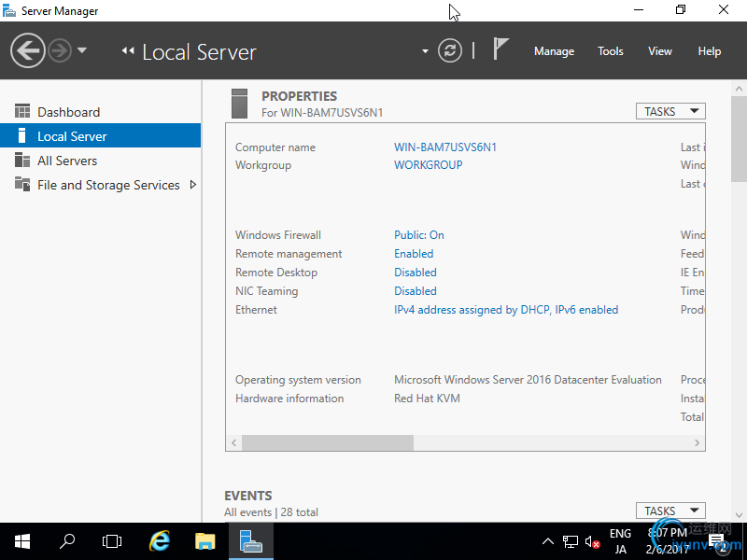747x560 pixels.
Task: Expand File and Storage Services arrow
Action: click(x=193, y=185)
